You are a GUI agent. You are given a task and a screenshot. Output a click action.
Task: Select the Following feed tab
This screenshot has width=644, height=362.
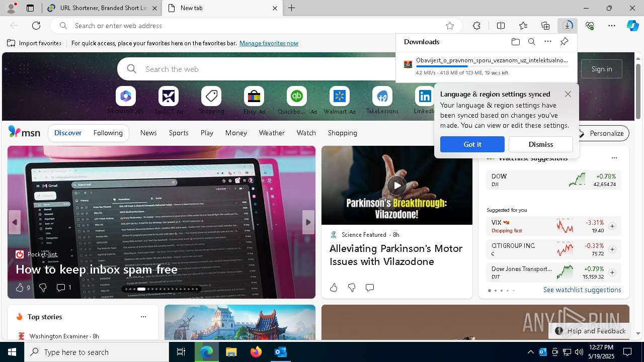pyautogui.click(x=108, y=133)
